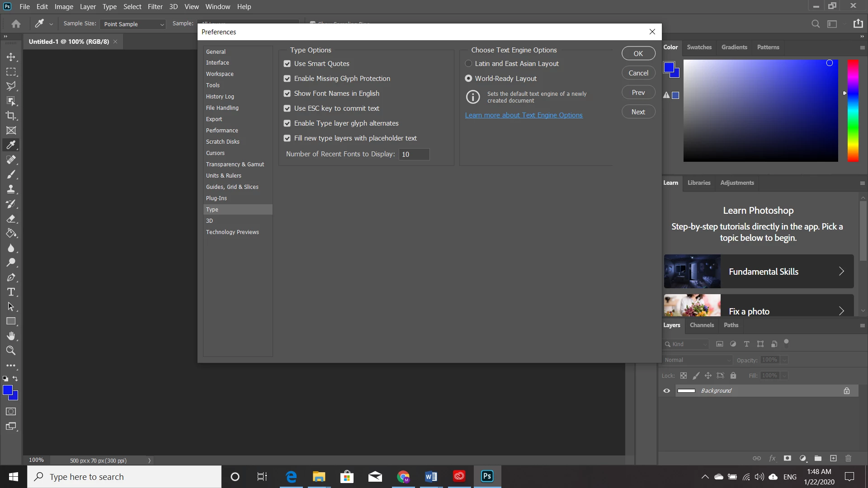868x488 pixels.
Task: Uncheck Use Smart Quotes
Action: click(287, 64)
